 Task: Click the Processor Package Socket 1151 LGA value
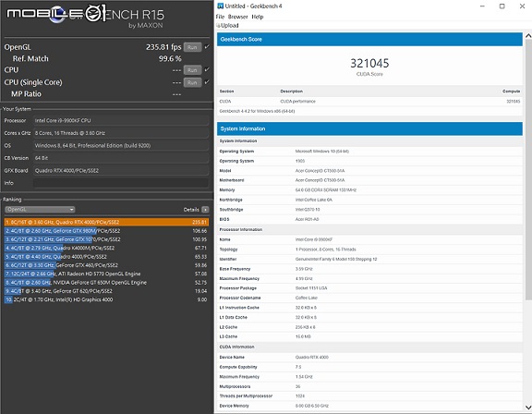(311, 288)
